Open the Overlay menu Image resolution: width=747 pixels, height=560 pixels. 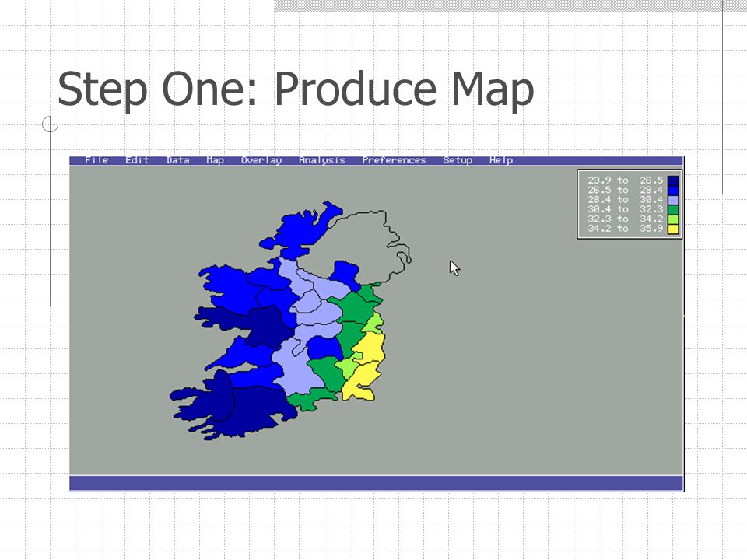(x=261, y=160)
